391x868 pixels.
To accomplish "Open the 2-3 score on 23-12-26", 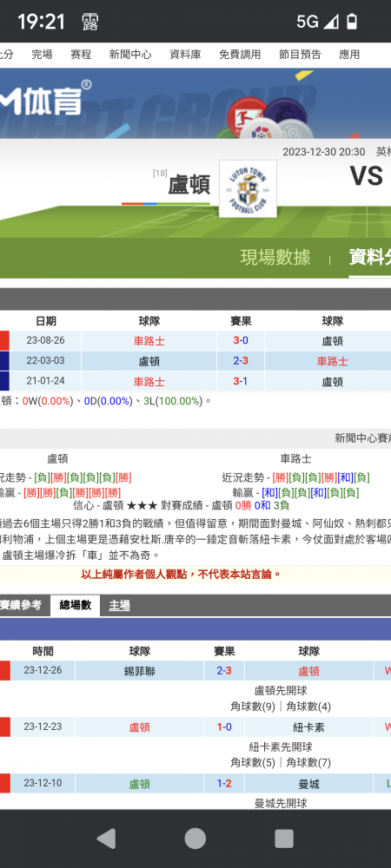I will (224, 671).
